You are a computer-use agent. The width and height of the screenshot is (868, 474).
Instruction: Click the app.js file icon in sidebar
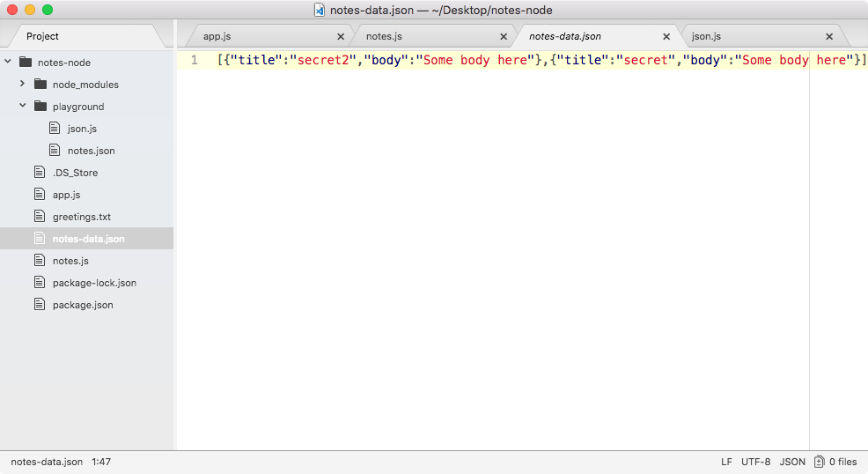40,194
